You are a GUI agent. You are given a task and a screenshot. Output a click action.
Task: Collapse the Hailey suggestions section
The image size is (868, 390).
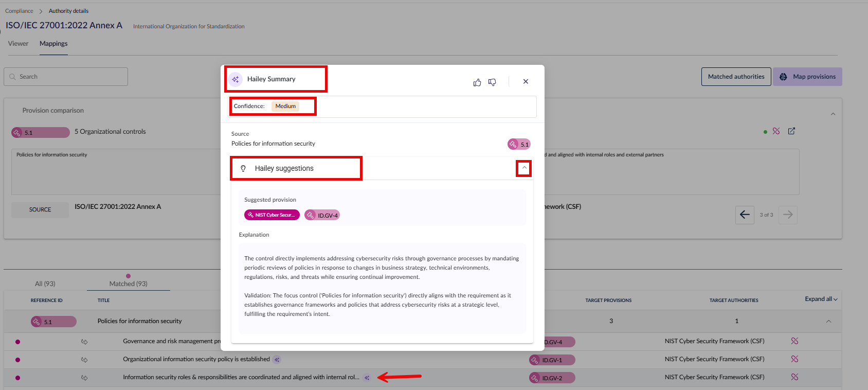[524, 168]
